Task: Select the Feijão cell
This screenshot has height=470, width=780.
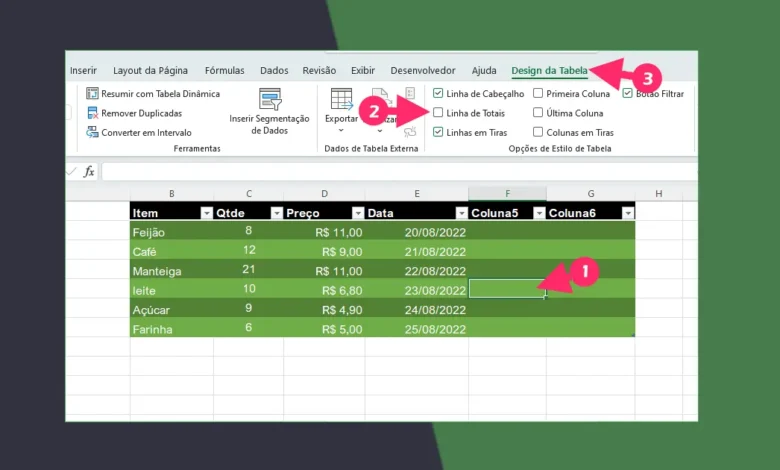Action: pos(172,232)
